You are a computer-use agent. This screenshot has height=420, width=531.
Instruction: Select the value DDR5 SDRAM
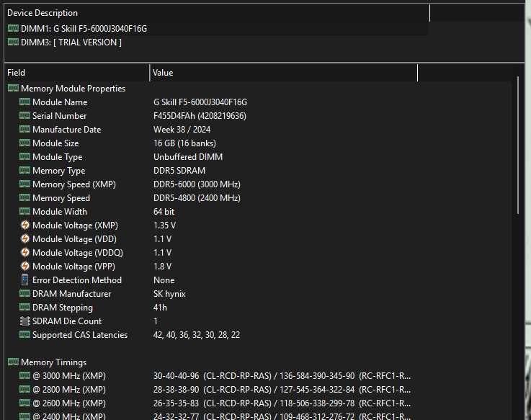click(x=179, y=170)
